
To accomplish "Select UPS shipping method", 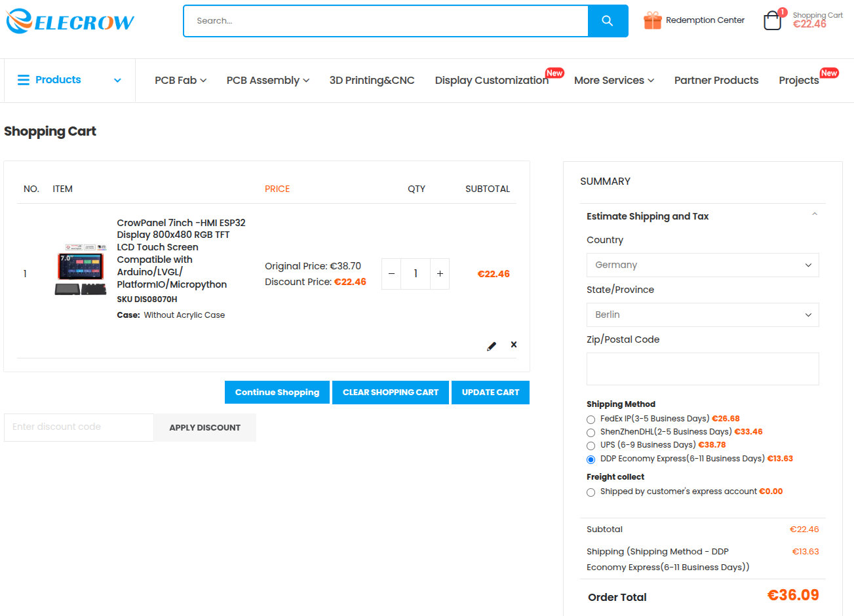I will [591, 446].
